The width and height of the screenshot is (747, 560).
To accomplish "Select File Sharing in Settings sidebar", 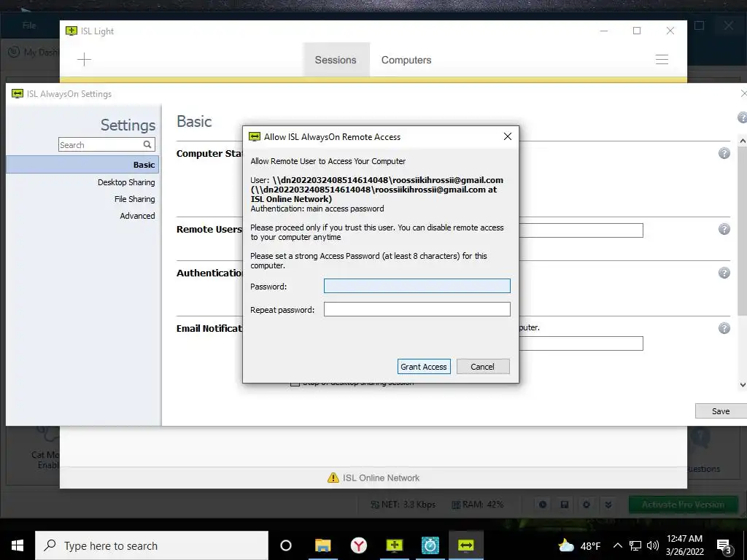I will [x=135, y=199].
